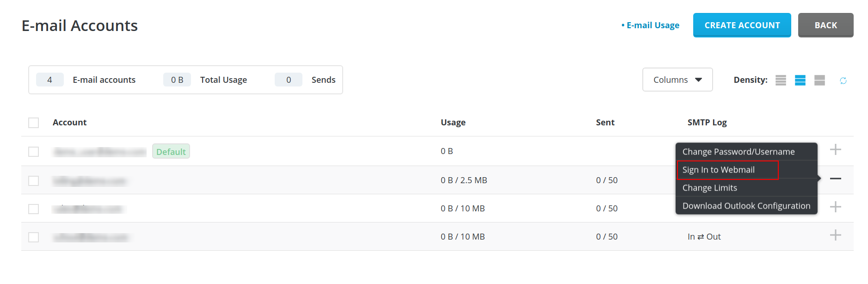Expand plus icon on Default account row
Viewport: 868px width, 284px height.
click(x=835, y=149)
